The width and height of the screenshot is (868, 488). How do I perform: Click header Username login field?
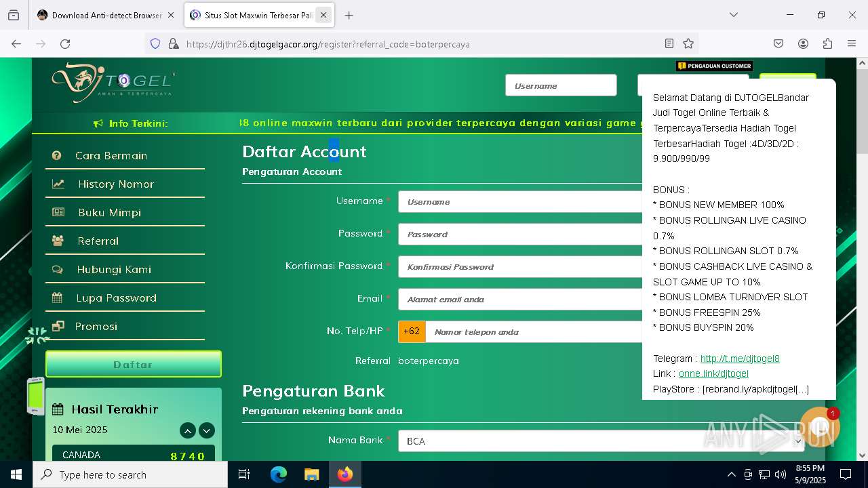click(561, 85)
